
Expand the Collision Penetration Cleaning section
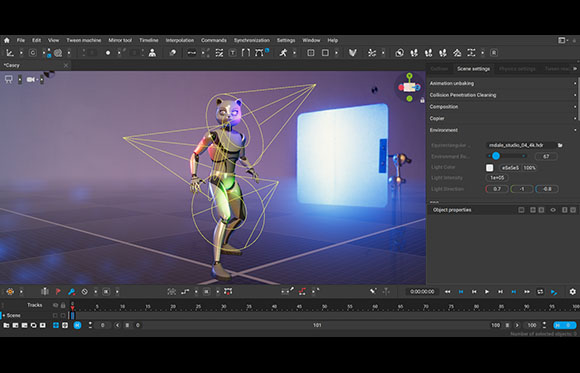pos(502,95)
